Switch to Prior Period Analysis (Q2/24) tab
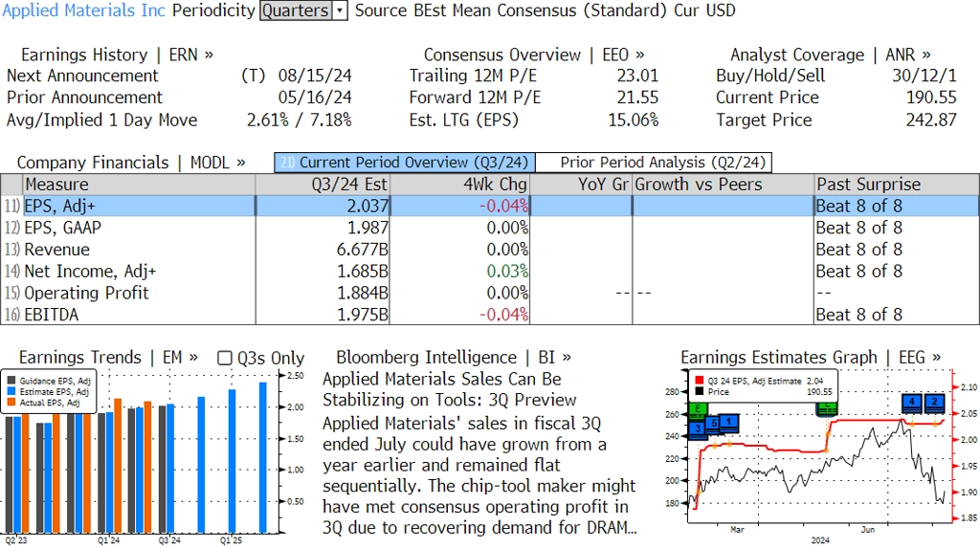Image resolution: width=980 pixels, height=548 pixels. click(x=655, y=163)
